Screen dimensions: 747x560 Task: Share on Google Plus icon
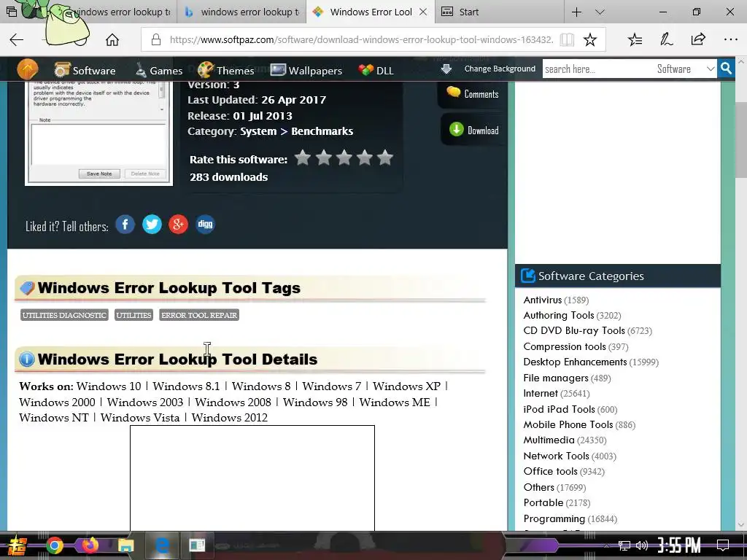coord(178,225)
